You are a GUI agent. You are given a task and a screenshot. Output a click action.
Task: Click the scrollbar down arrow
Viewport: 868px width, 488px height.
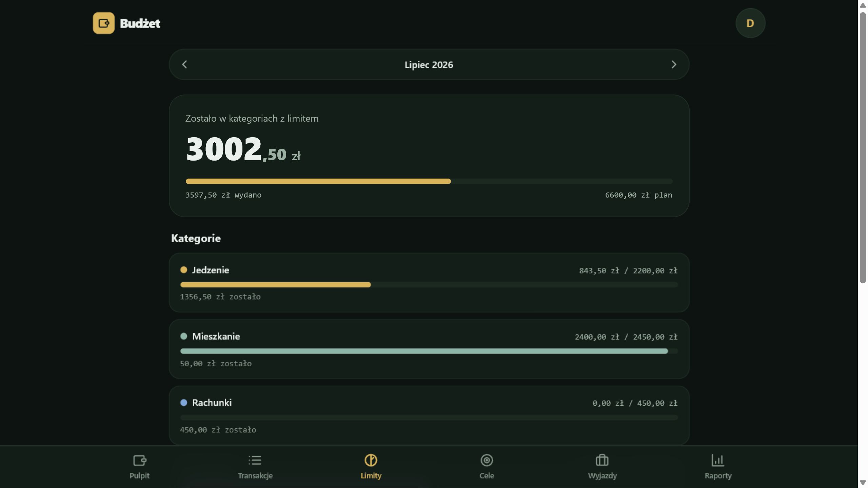pos(863,483)
